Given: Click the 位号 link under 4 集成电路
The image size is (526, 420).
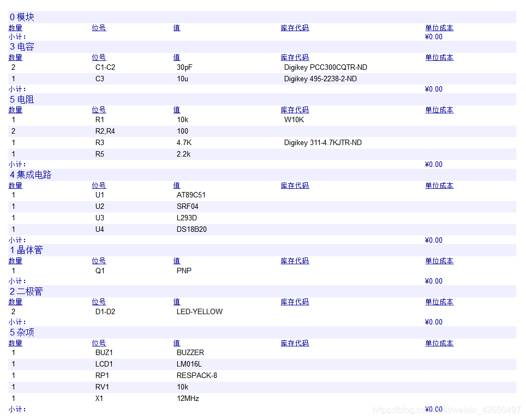Looking at the screenshot, I should 99,185.
